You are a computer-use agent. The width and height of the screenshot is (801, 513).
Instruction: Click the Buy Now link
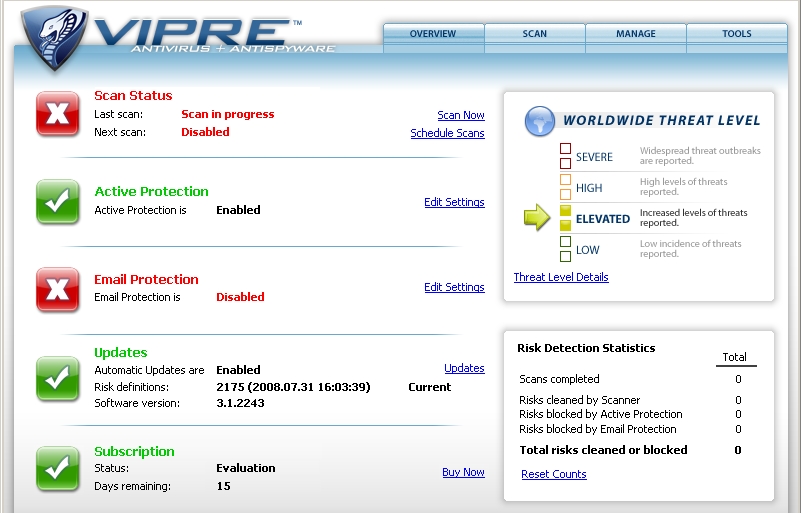463,472
